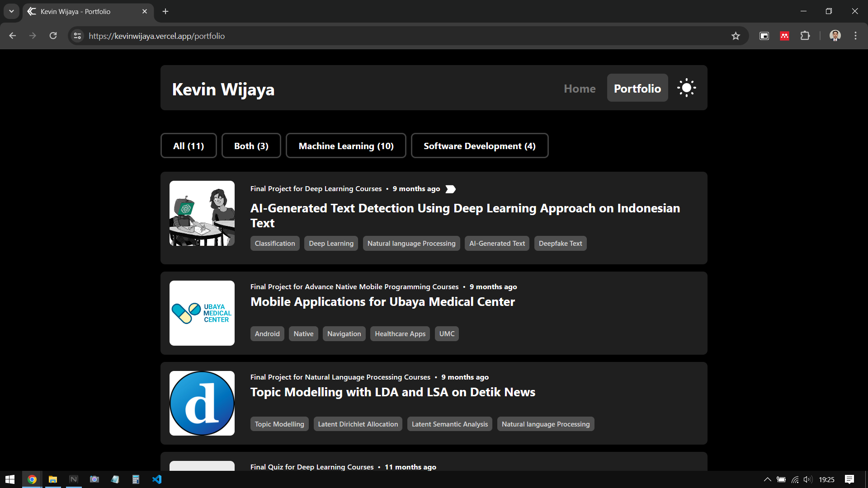The image size is (868, 488).
Task: Open the Home navigation link
Action: point(580,89)
